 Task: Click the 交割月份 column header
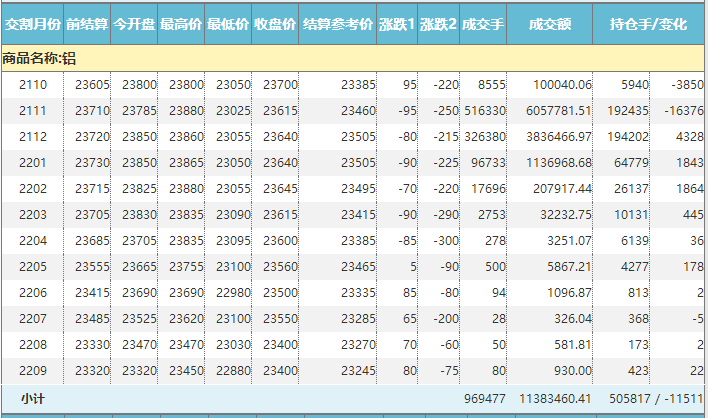[33, 23]
